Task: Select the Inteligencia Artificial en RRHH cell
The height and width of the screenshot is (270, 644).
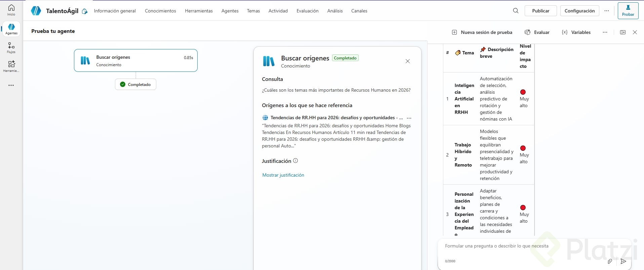Action: 464,99
